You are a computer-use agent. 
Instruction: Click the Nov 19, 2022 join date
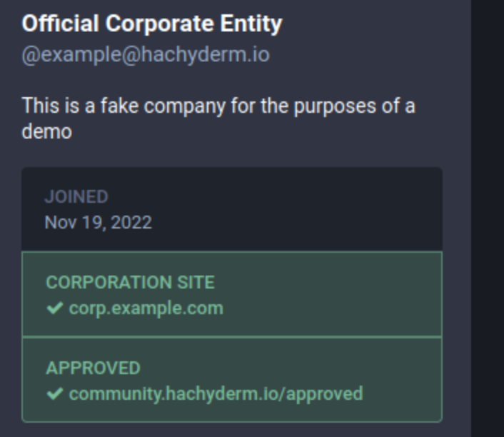coord(98,223)
